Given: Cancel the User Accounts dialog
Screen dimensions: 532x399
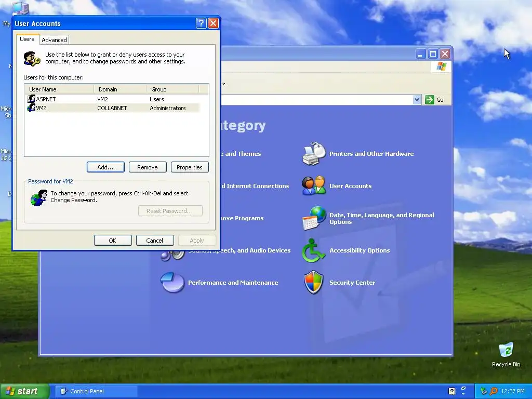Looking at the screenshot, I should click(x=155, y=240).
